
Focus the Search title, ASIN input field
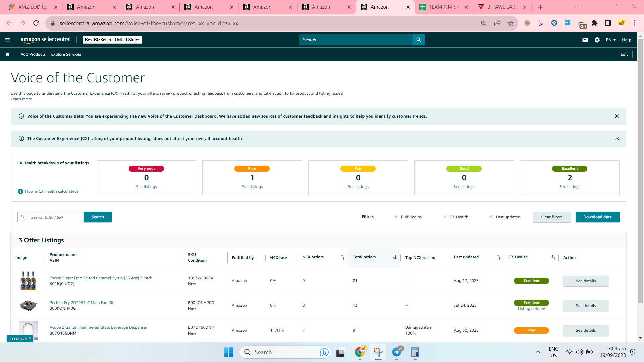click(53, 217)
